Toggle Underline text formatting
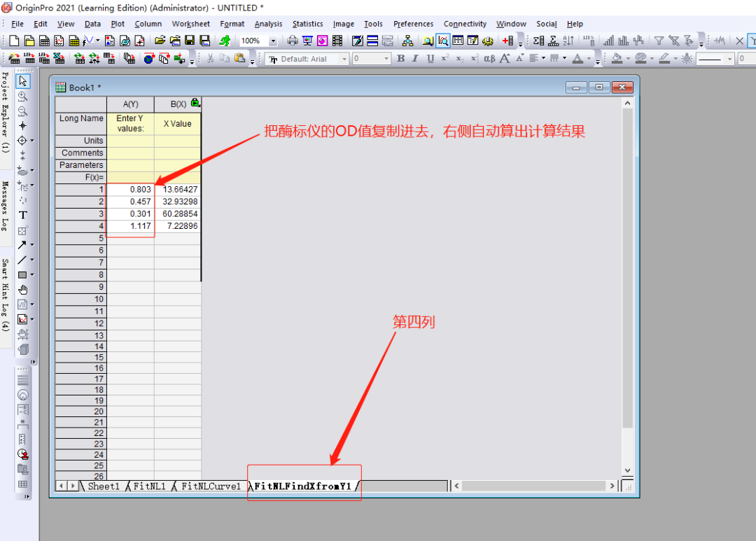The image size is (756, 541). [430, 59]
